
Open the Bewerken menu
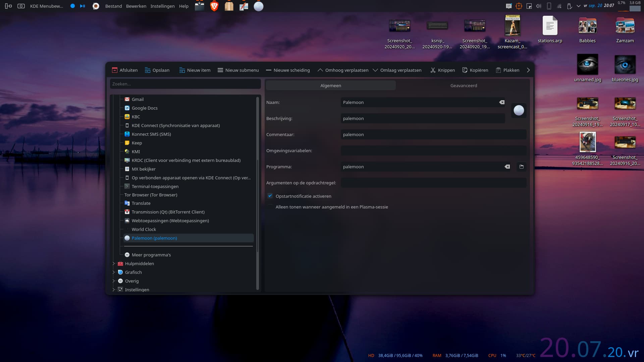(x=136, y=6)
